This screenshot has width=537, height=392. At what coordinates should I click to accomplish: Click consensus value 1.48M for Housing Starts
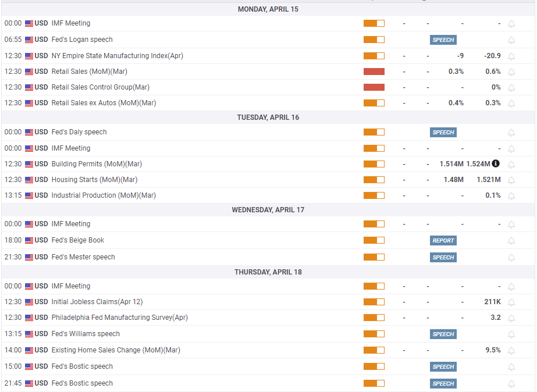point(453,180)
